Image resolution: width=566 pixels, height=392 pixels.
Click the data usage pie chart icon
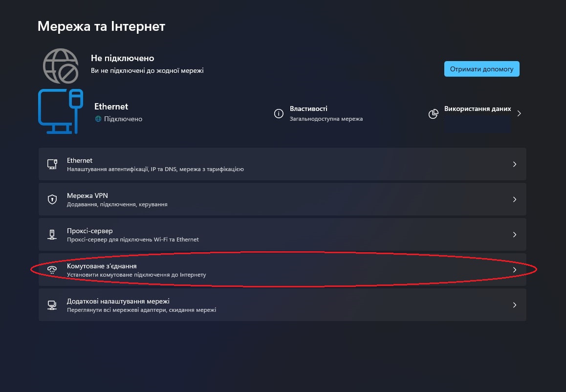(x=433, y=114)
